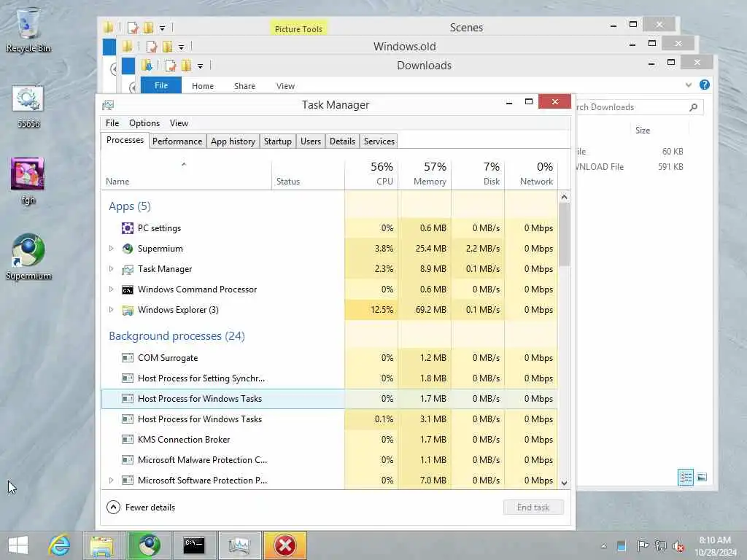Switch to the Details tab
The height and width of the screenshot is (560, 747).
(343, 141)
